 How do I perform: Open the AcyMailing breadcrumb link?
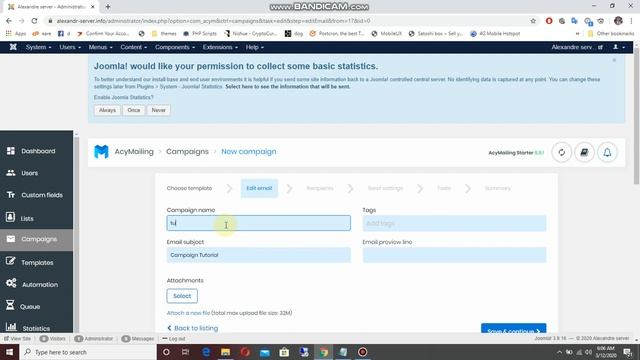pos(134,151)
